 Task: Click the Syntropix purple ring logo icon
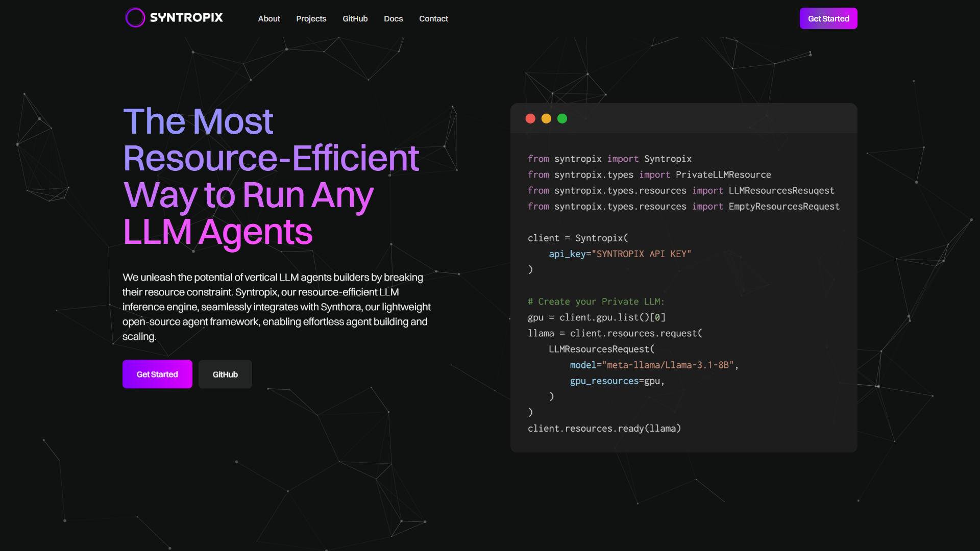pos(135,18)
